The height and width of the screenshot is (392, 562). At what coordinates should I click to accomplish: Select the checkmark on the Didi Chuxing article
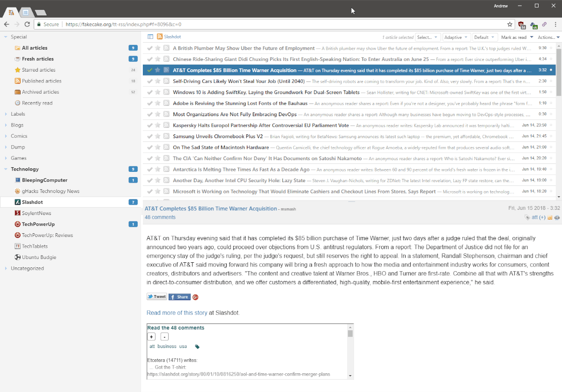point(149,59)
